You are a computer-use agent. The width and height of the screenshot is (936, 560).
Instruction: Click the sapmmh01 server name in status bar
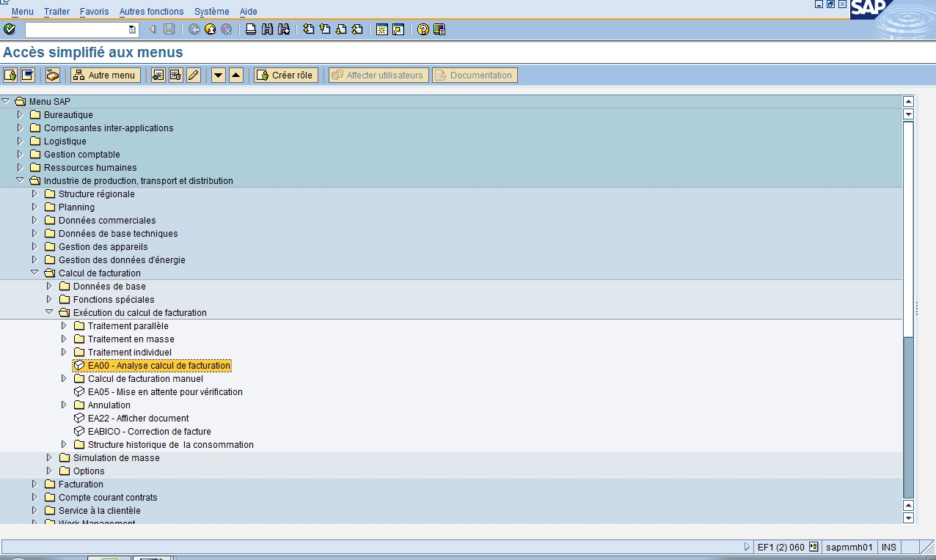849,547
